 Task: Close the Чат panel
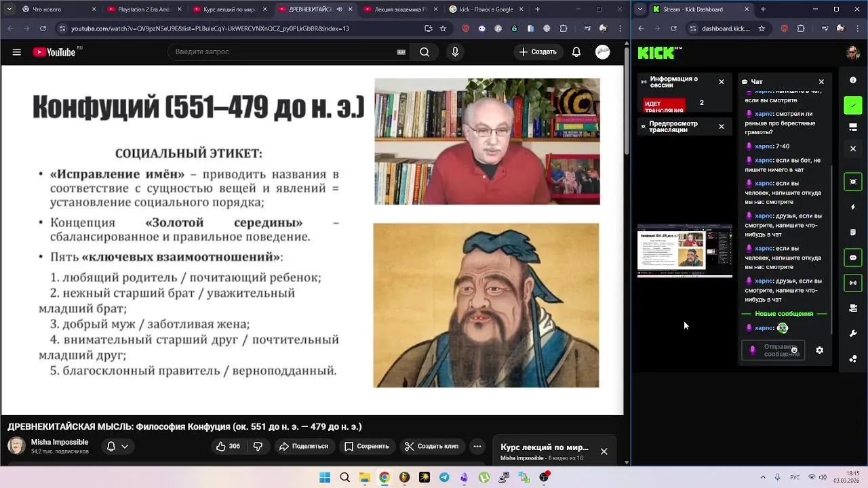tap(821, 82)
